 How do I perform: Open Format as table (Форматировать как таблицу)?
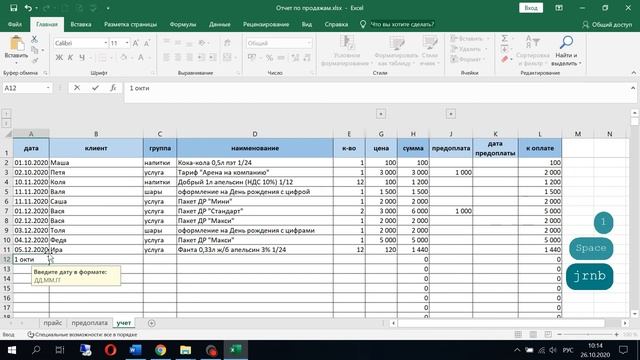pyautogui.click(x=396, y=51)
